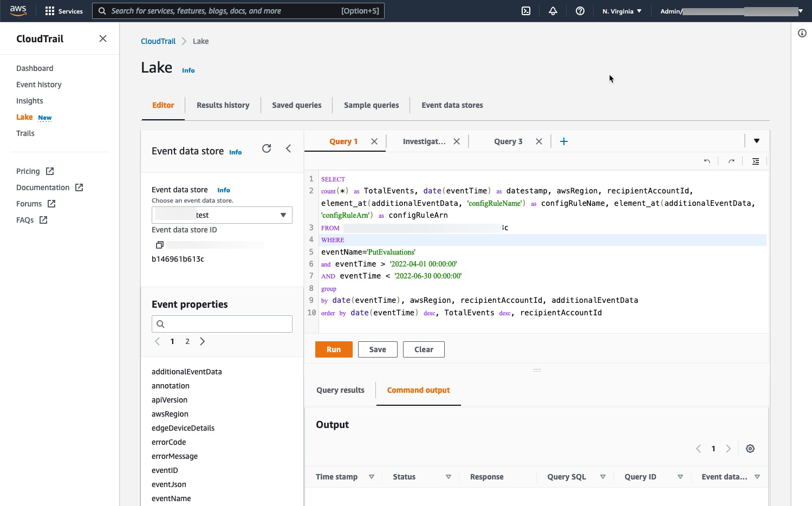Click the Event properties search field
The height and width of the screenshot is (506, 812).
click(222, 323)
